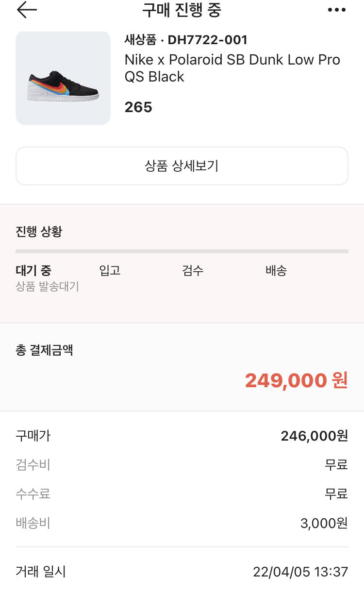Screen dimensions: 364x592
Task: Click the order progress bar
Action: coord(182,251)
